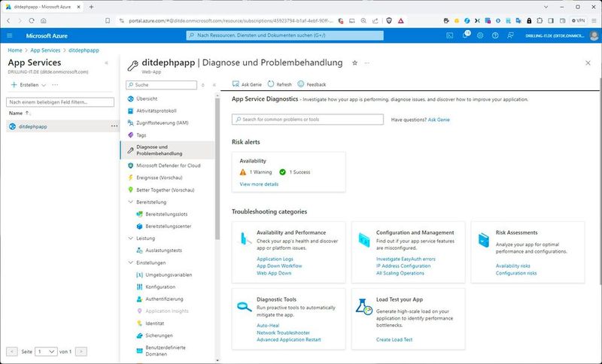
Task: Open the browser tab list chevron
Action: tap(546, 7)
